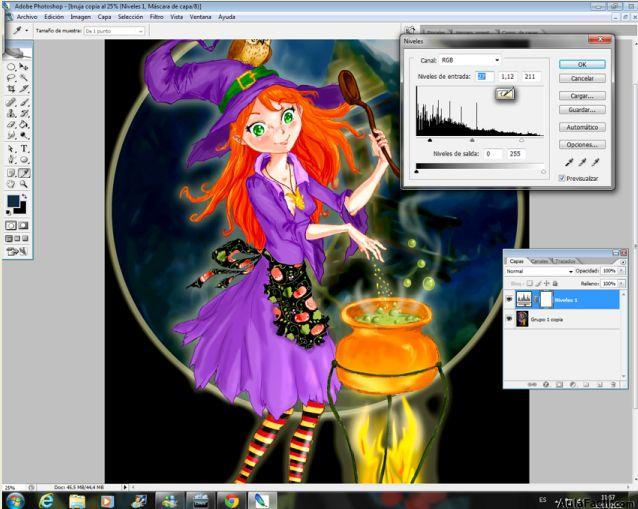Toggle the Previsualizar checkbox
Viewport: 638px width, 509px height.
[x=562, y=178]
